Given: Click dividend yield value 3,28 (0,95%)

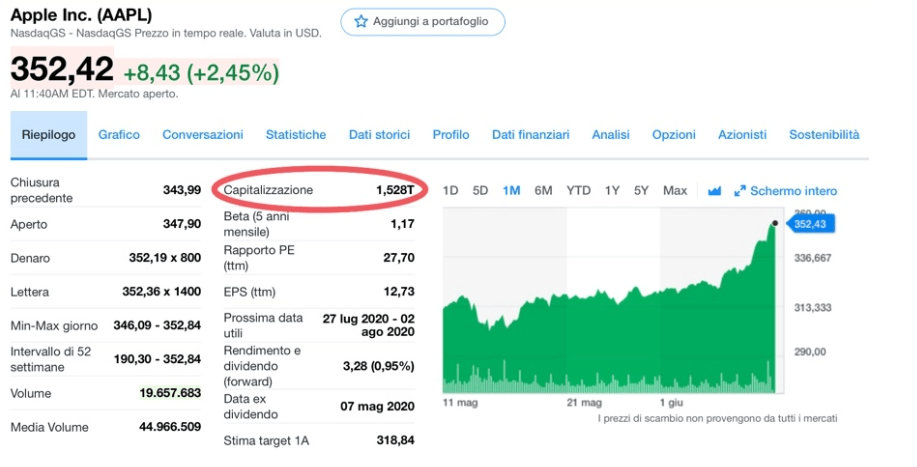Looking at the screenshot, I should pyautogui.click(x=378, y=366).
